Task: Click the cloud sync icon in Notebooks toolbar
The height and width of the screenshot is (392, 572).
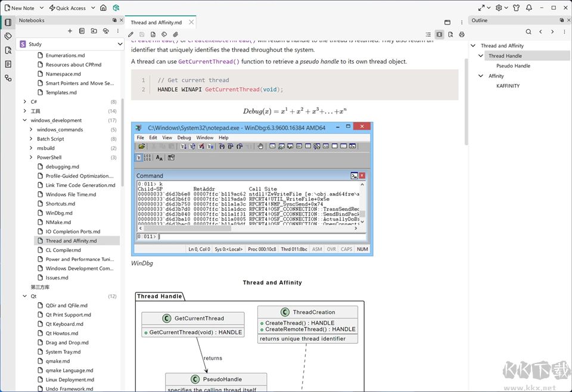Action: [106, 31]
